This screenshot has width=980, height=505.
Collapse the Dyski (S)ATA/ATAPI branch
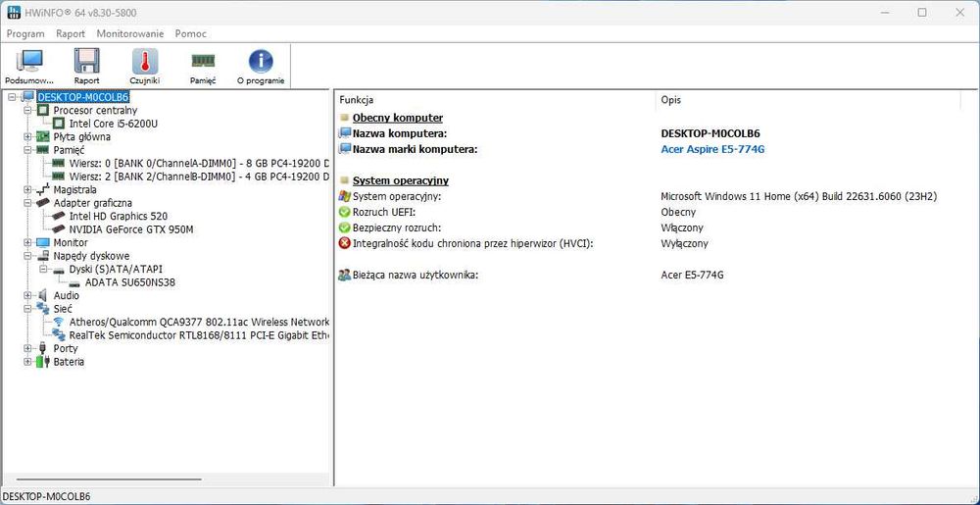(43, 269)
